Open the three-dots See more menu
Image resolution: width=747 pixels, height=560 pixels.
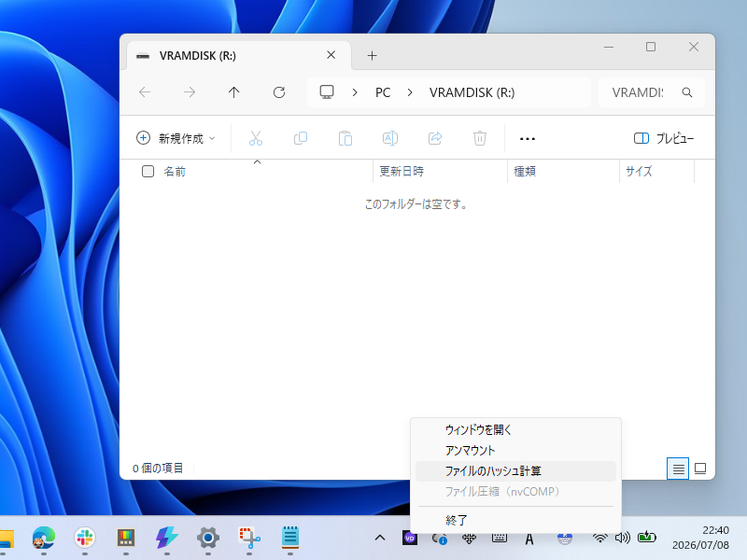[x=528, y=138]
